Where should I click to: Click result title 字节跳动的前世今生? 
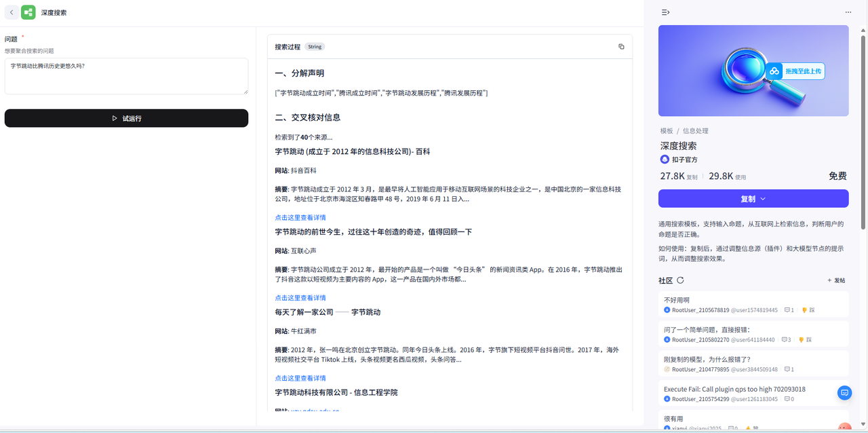coord(374,231)
